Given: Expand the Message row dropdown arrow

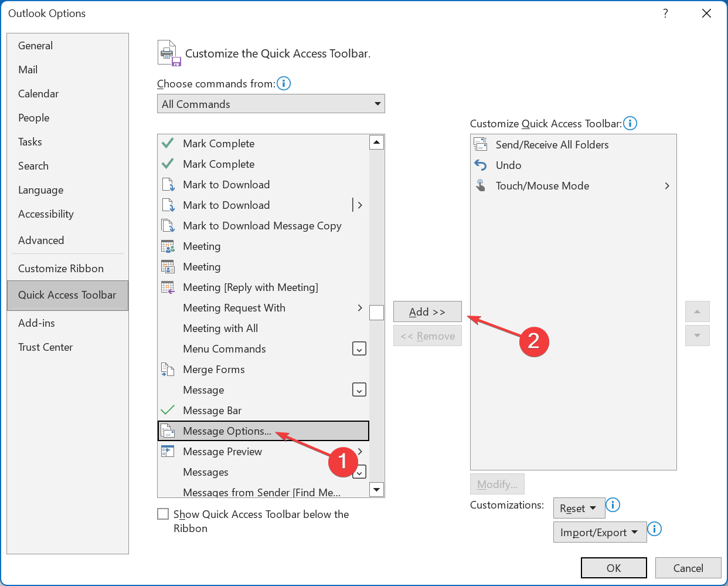Looking at the screenshot, I should [x=359, y=389].
